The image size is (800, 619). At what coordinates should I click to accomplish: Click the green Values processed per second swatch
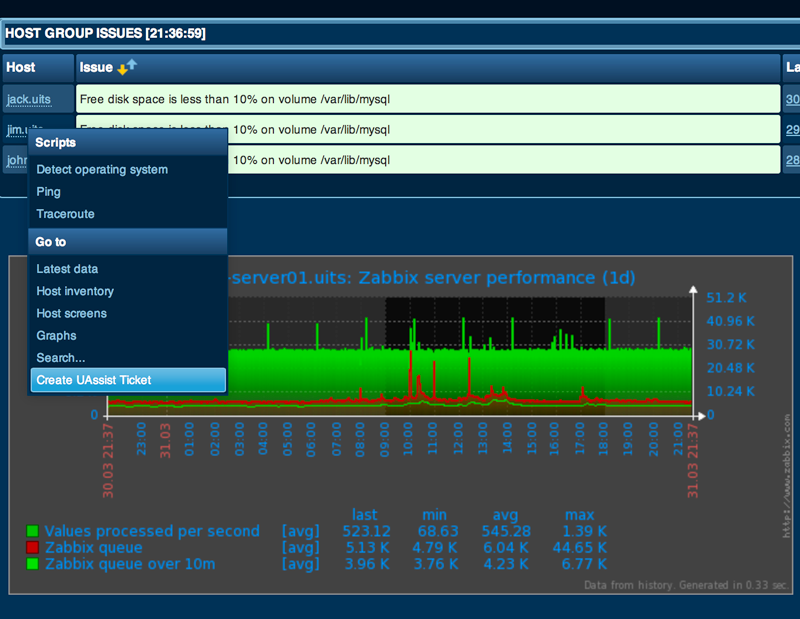33,531
